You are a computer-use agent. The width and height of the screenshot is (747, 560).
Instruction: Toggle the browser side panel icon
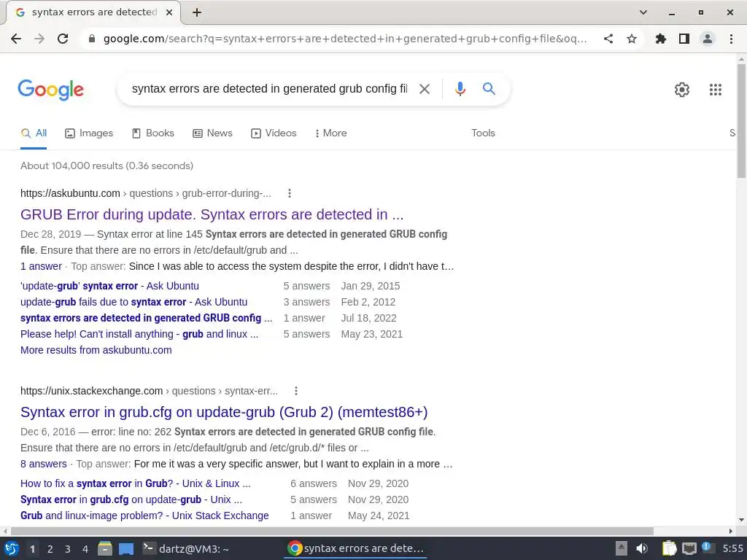pyautogui.click(x=684, y=39)
